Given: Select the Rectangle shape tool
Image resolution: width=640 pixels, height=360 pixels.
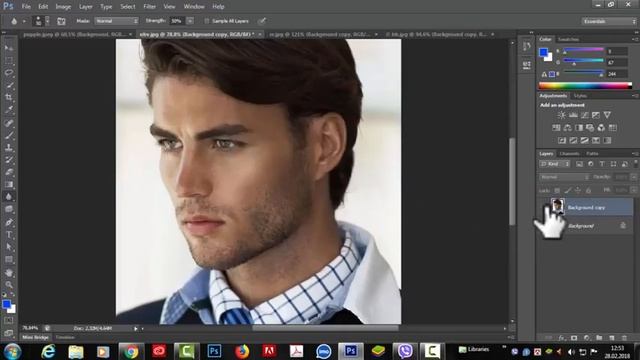Looking at the screenshot, I should point(9,260).
